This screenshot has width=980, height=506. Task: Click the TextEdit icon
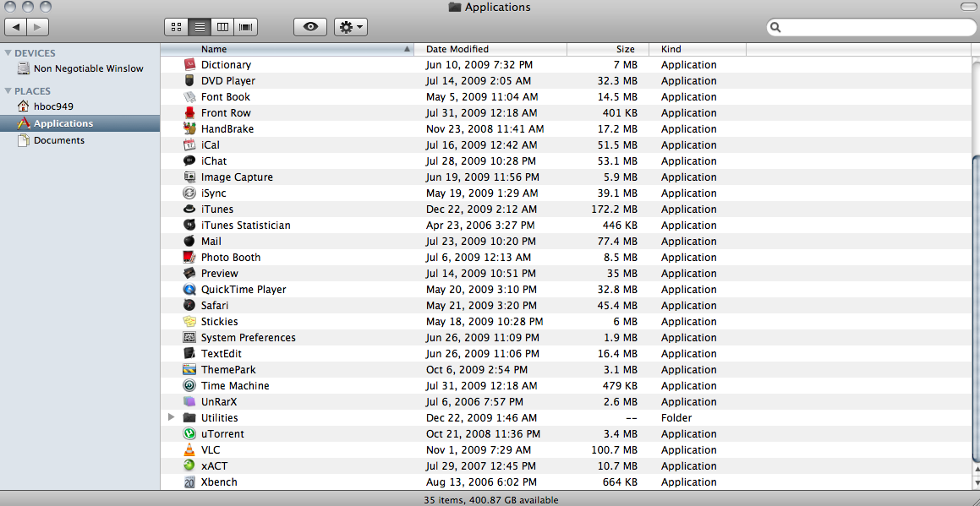(x=190, y=354)
